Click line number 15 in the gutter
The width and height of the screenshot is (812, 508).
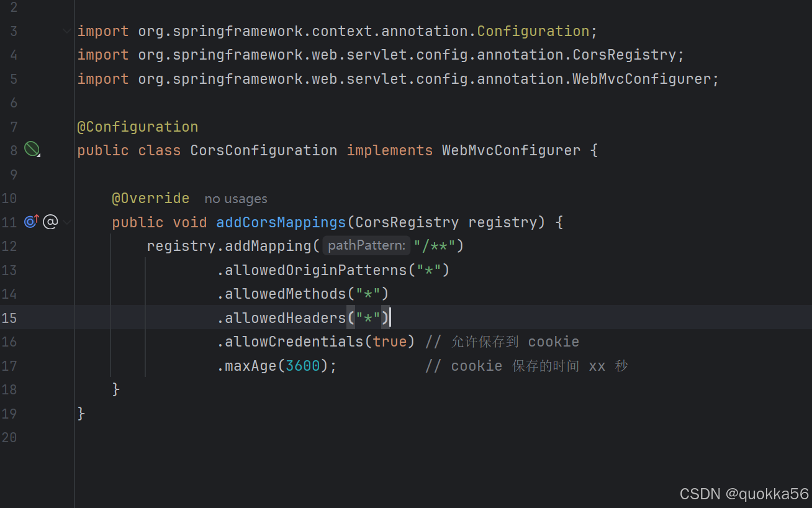[9, 318]
